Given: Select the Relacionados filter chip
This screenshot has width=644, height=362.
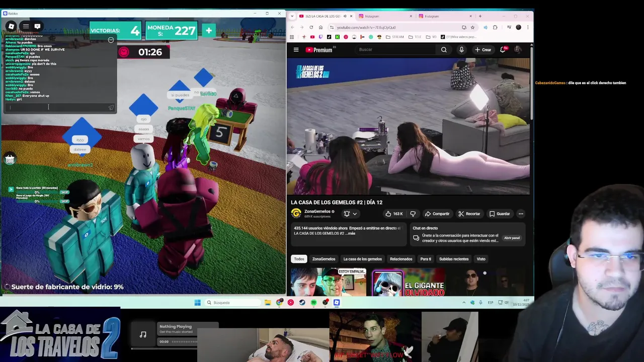Looking at the screenshot, I should [x=401, y=259].
